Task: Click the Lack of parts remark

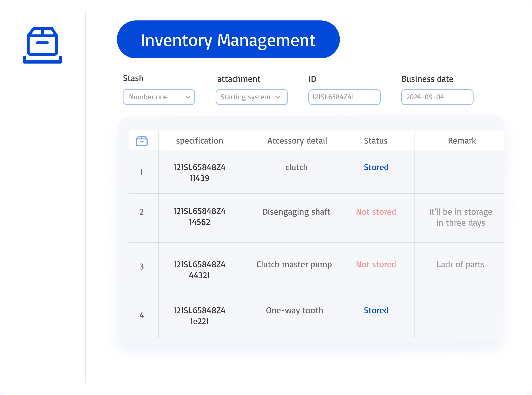Action: pos(461,265)
